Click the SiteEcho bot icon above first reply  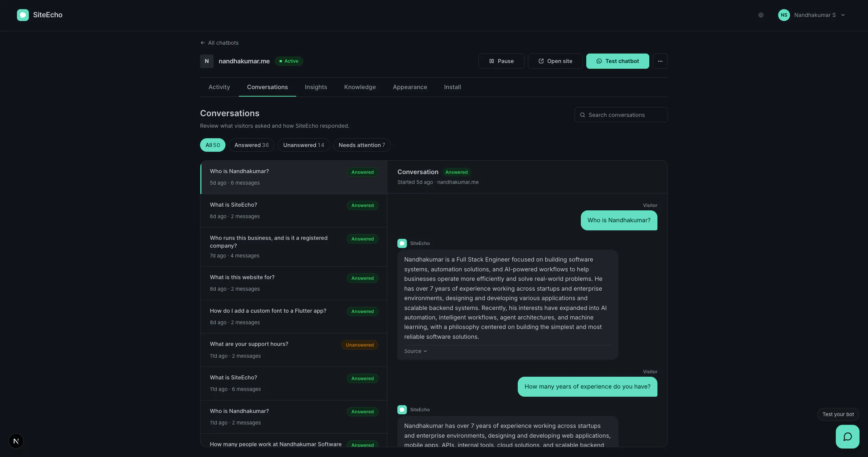[402, 243]
